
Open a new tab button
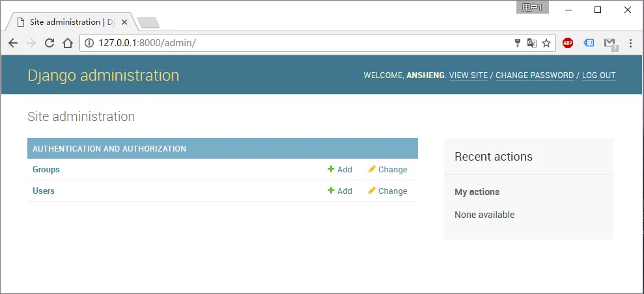(x=148, y=23)
